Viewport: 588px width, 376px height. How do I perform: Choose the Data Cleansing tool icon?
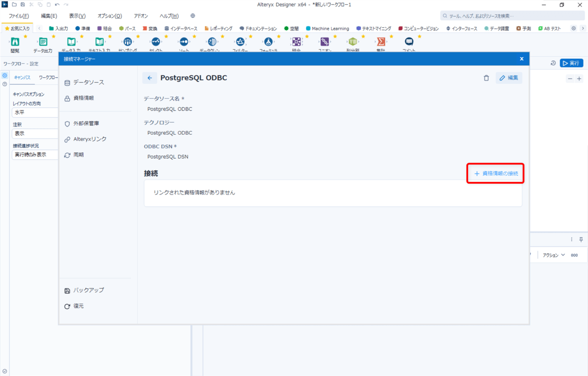point(212,42)
